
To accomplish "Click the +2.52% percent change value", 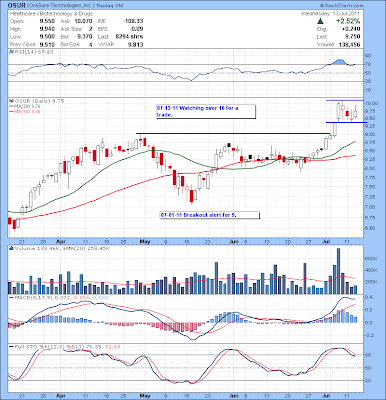I will pyautogui.click(x=348, y=21).
